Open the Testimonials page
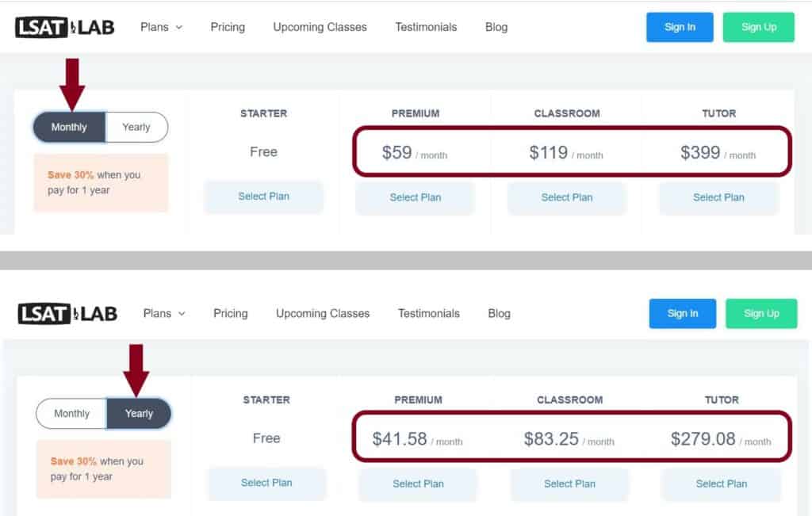 pos(426,26)
